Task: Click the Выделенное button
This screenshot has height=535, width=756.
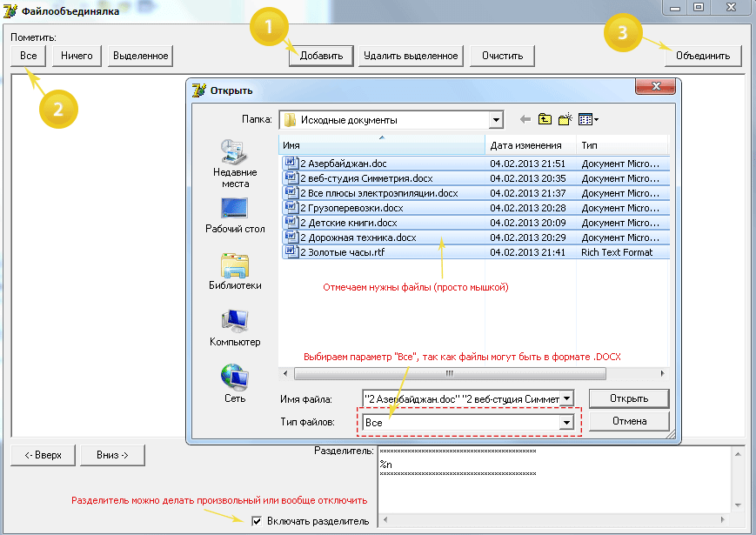Action: tap(140, 56)
